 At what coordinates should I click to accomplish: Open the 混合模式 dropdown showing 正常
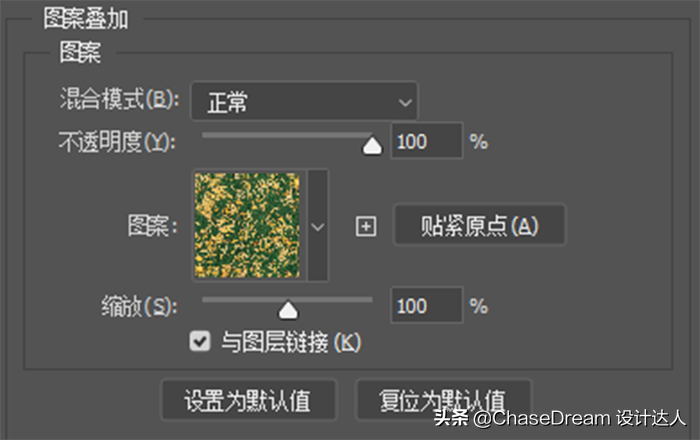coord(304,101)
